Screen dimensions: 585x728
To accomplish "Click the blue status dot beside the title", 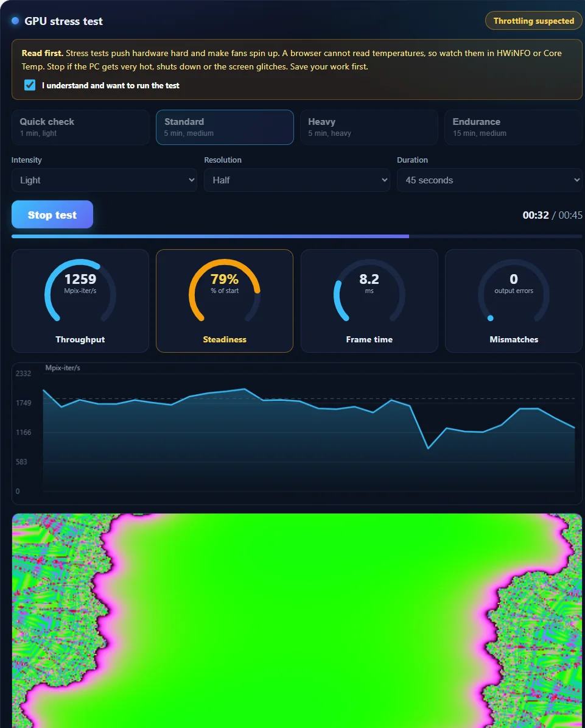I will (15, 21).
